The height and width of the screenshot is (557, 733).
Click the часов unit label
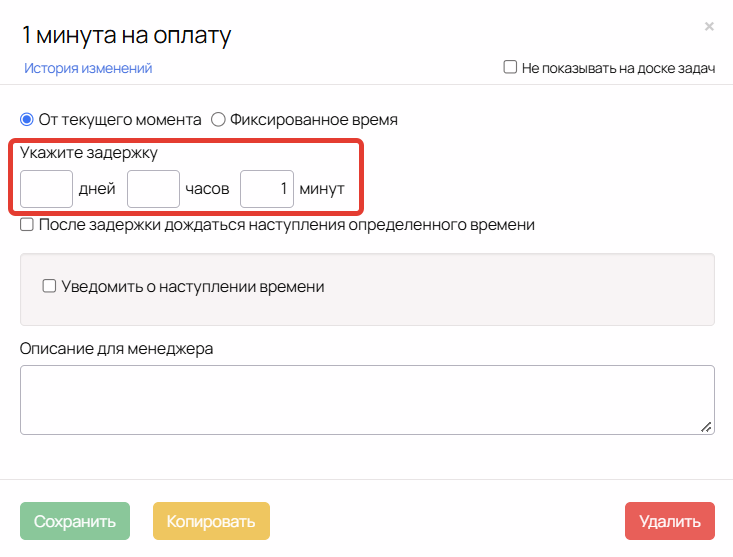point(207,189)
